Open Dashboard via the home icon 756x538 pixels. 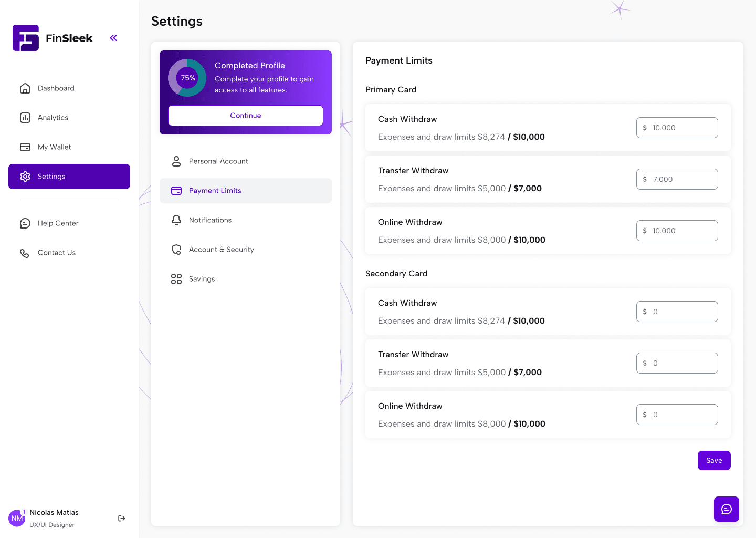tap(25, 88)
